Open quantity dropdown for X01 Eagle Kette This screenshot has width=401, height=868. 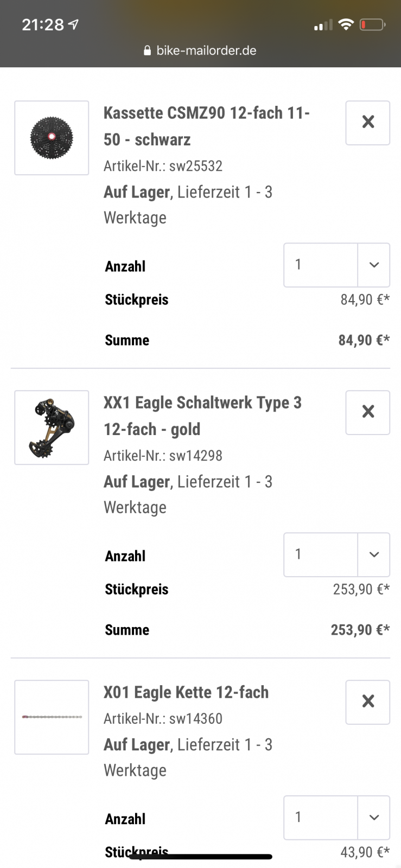[336, 818]
